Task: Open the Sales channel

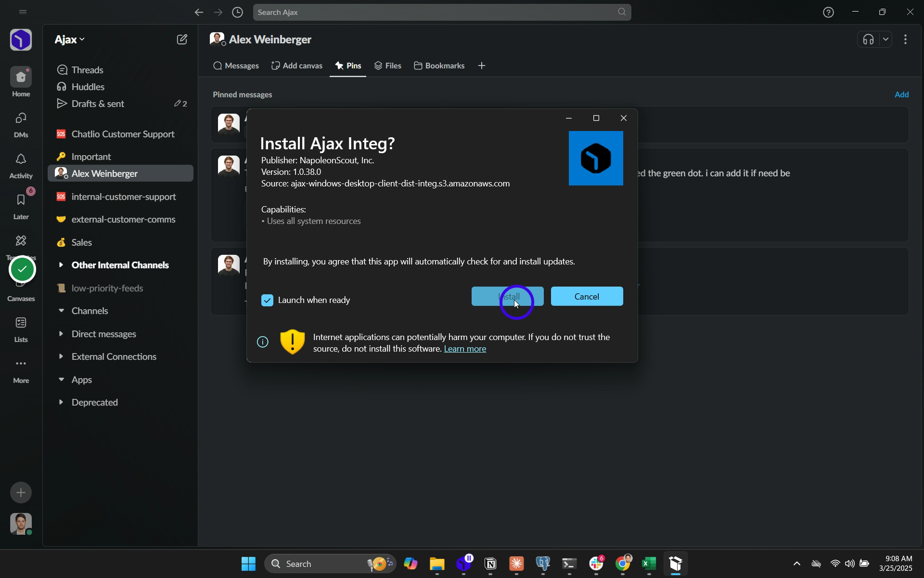Action: 120,242
